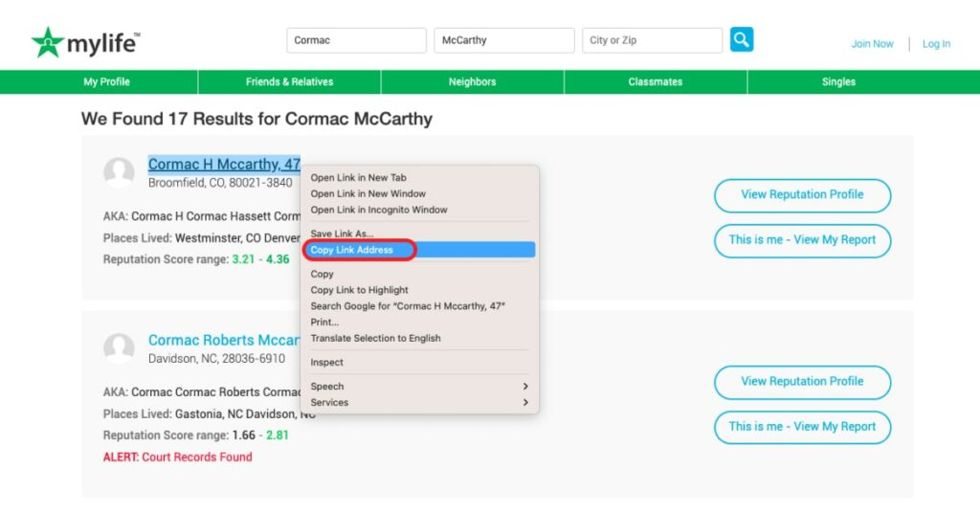Click second result's This is me button
The width and height of the screenshot is (980, 513).
tap(802, 427)
